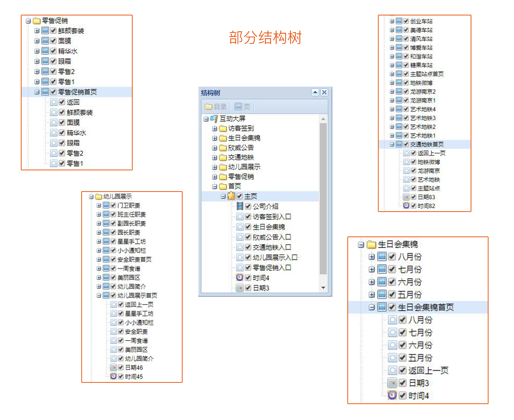Click the calendar icon beside 日期46
The height and width of the screenshot is (420, 514).
pos(113,367)
